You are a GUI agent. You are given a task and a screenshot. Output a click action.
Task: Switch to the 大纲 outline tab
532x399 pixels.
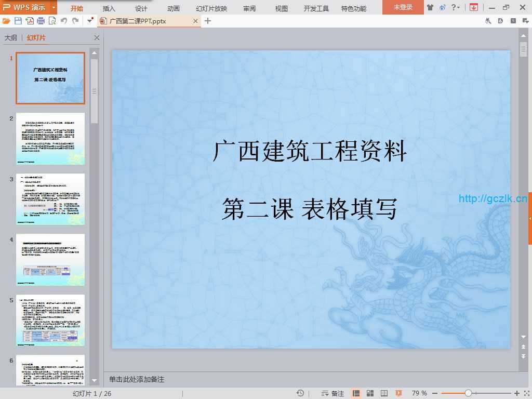(10, 38)
